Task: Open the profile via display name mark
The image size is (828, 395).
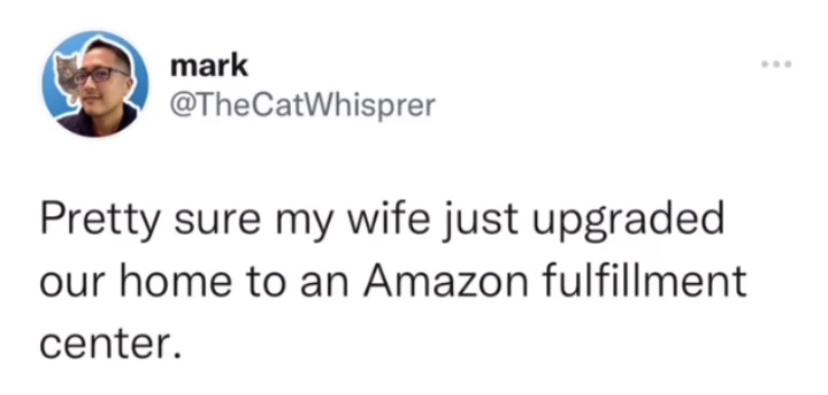Action: [x=209, y=65]
